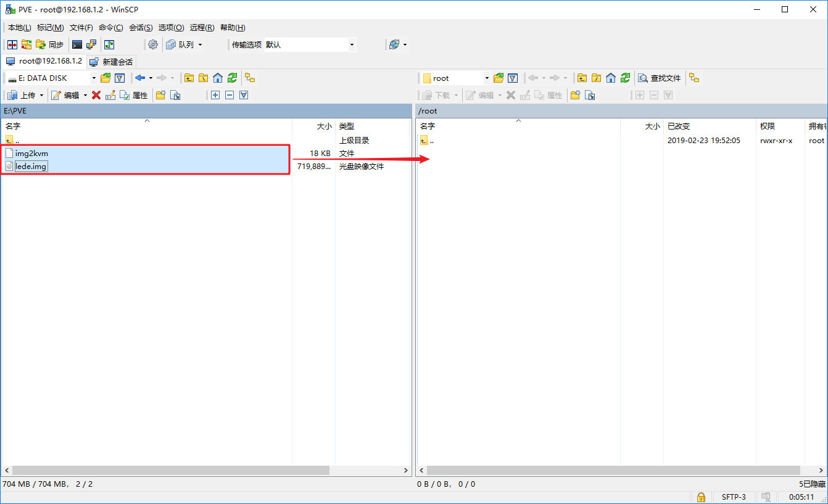This screenshot has width=828, height=504.
Task: Open the 选项(O) menu
Action: pyautogui.click(x=171, y=28)
